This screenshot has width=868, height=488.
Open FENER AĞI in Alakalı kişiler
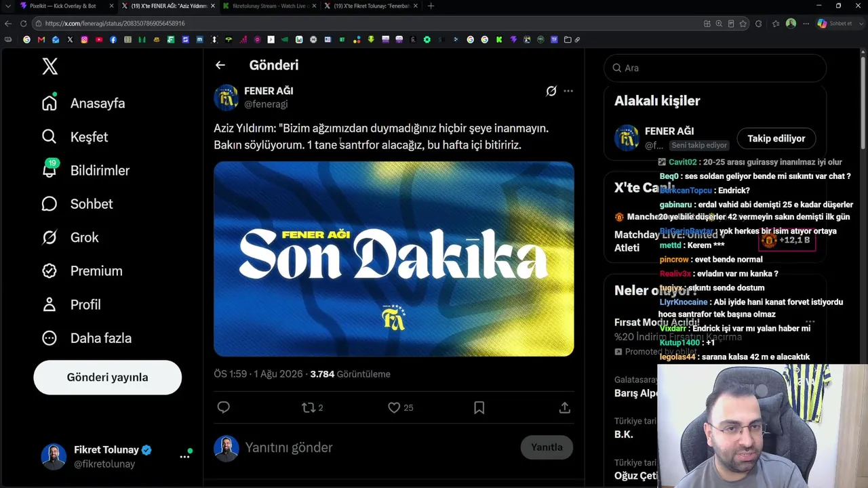669,131
